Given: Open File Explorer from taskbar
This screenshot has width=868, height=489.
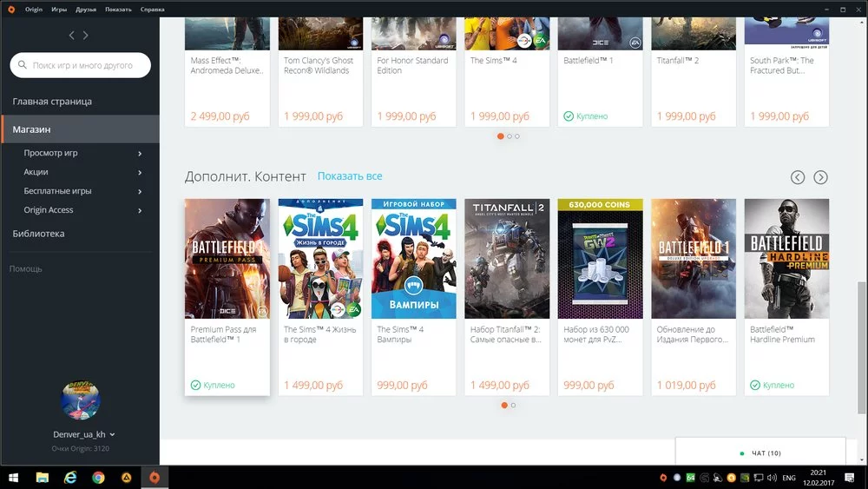Looking at the screenshot, I should (42, 478).
